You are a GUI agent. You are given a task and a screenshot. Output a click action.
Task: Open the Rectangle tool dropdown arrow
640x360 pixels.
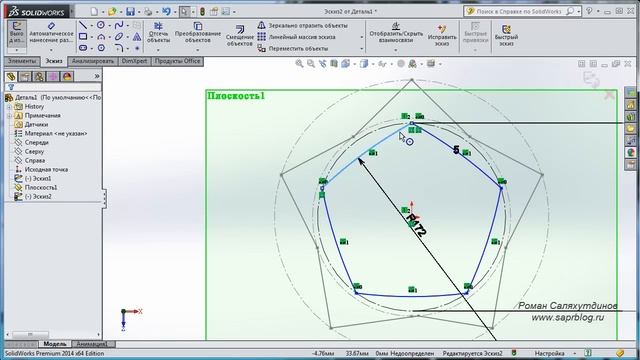[91, 37]
